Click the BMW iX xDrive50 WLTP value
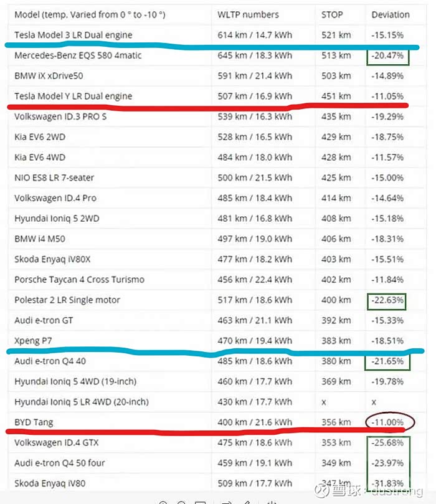Screen dimensions: 436x504 click(254, 76)
